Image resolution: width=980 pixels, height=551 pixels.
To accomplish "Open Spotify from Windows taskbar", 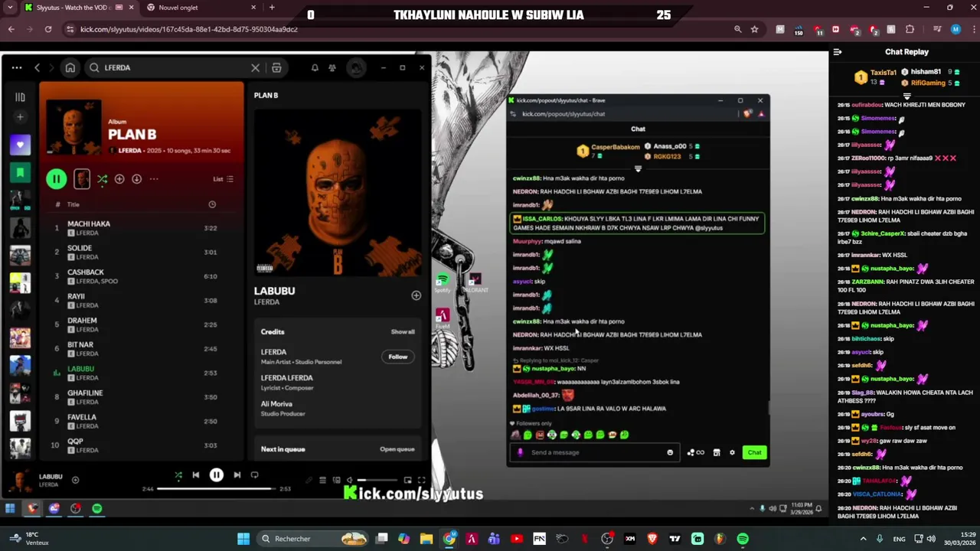I will [x=743, y=539].
